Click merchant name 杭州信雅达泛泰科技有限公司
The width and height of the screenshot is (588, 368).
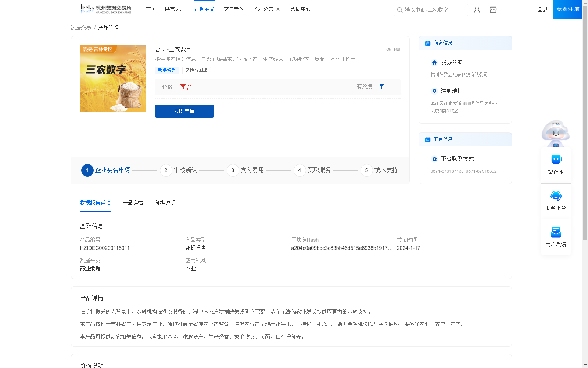(459, 75)
